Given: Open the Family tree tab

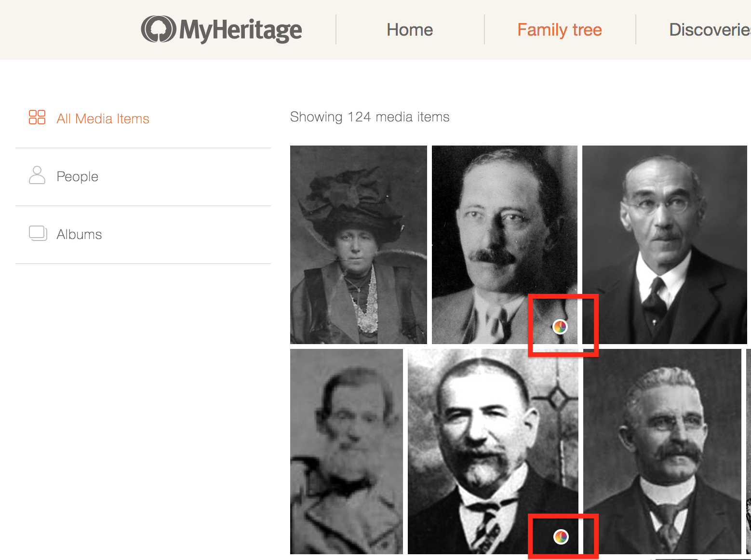Looking at the screenshot, I should click(x=559, y=30).
